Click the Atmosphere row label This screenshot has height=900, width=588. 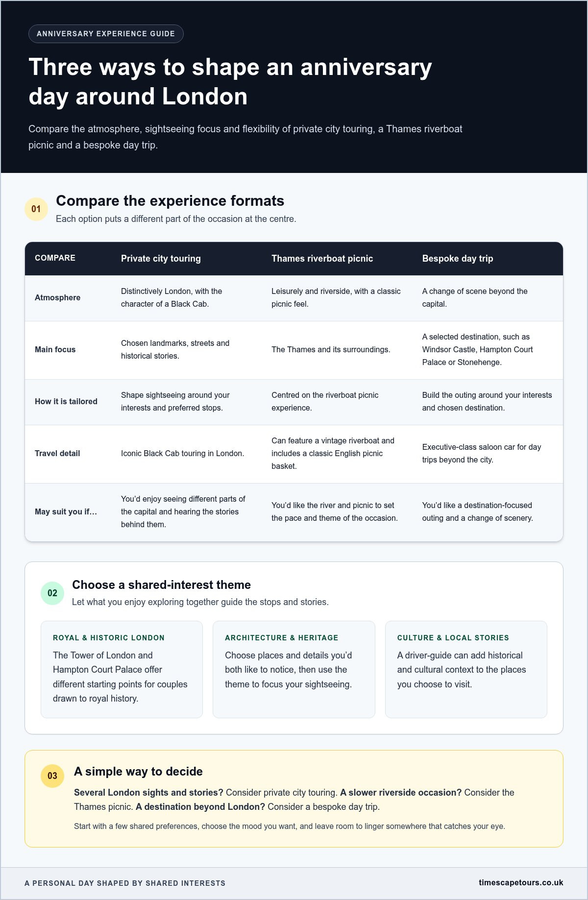pyautogui.click(x=57, y=297)
